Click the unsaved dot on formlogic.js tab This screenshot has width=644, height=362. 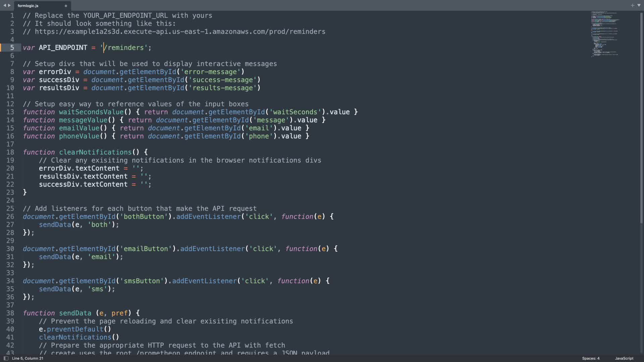coord(66,6)
